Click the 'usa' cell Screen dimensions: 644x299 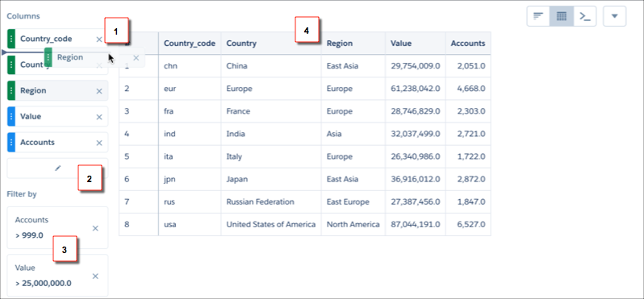(190, 224)
